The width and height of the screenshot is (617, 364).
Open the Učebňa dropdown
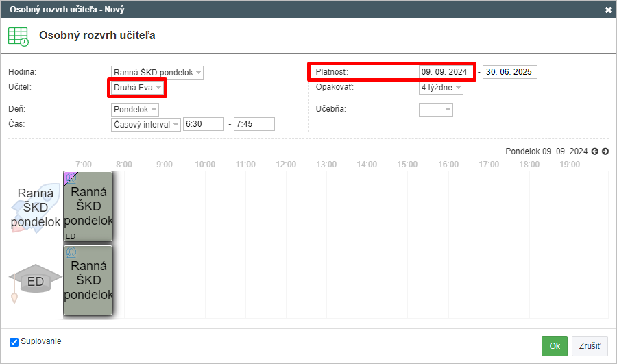435,110
